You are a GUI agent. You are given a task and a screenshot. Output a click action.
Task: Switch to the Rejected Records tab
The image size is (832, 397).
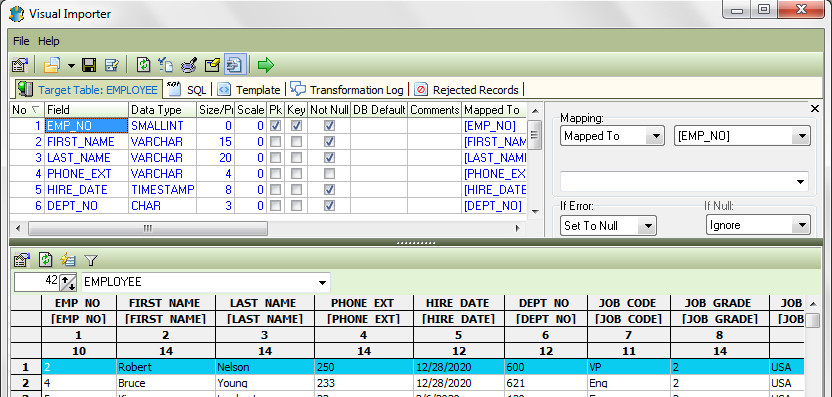coord(467,90)
